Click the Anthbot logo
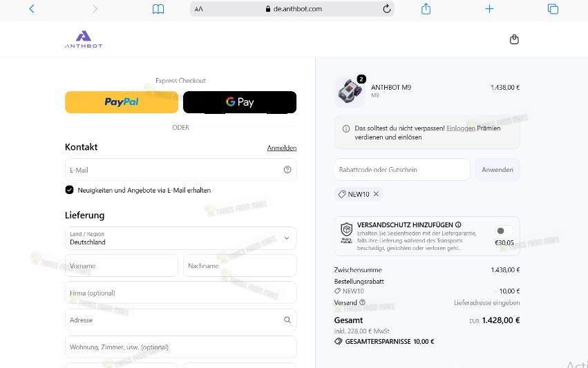Screen dimensions: 588x368 coord(84,39)
